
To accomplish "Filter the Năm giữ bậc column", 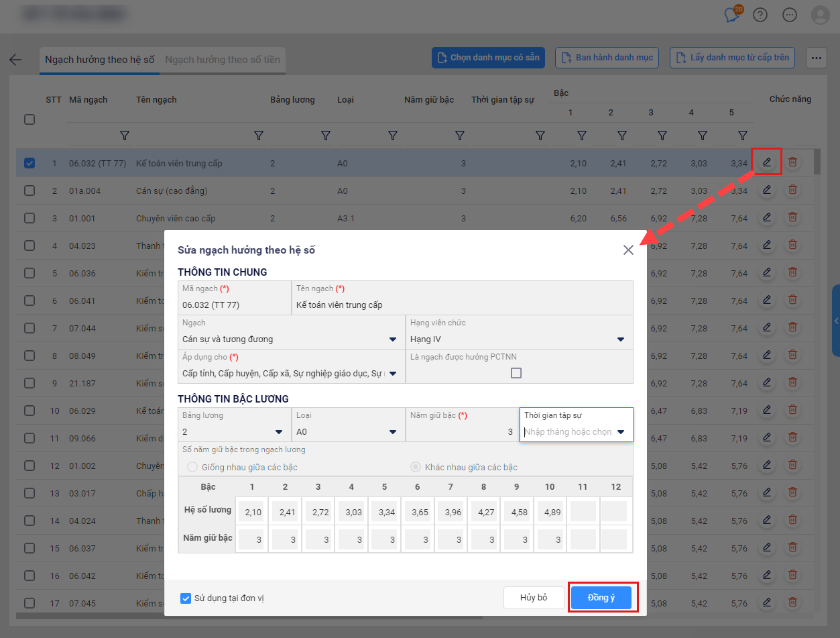I will [x=460, y=136].
